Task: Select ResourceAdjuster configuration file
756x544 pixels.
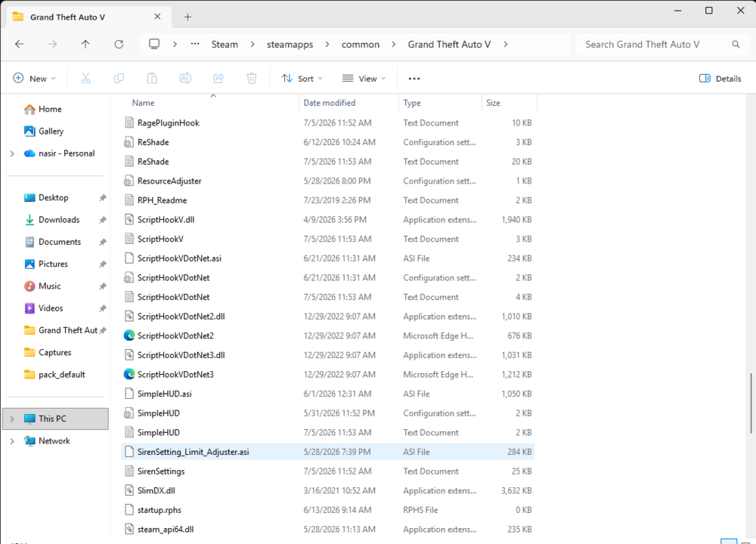Action: 328,181
